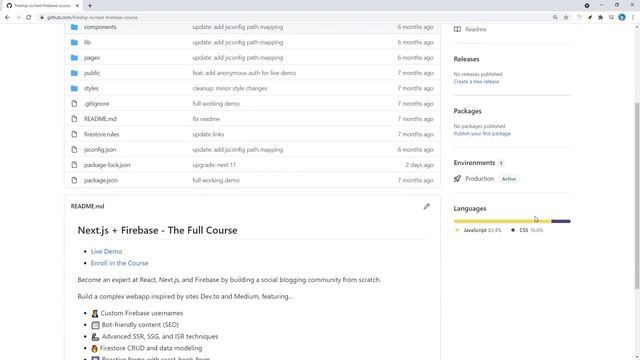Click the .gitignore file icon

point(74,104)
